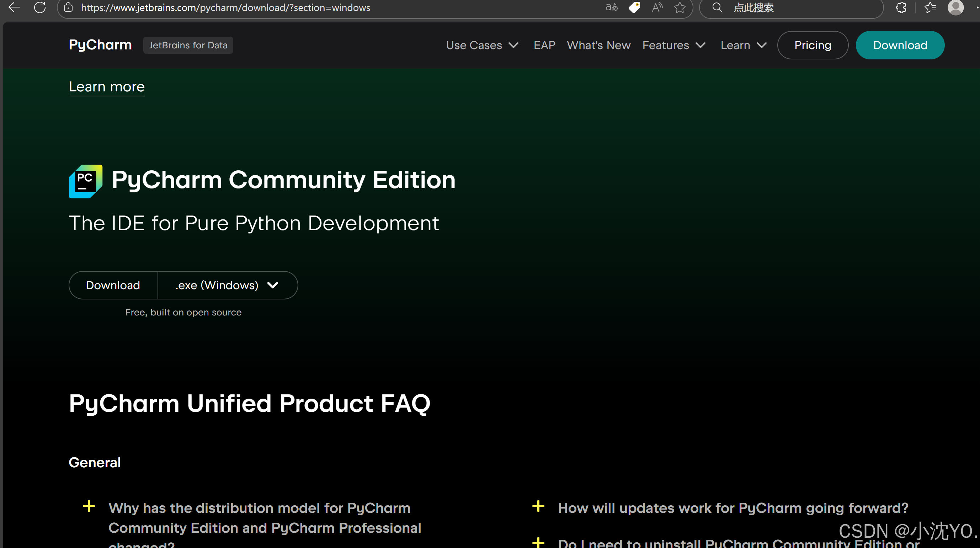Follow the Learn more link
Screen dimensions: 980x548
pyautogui.click(x=107, y=87)
